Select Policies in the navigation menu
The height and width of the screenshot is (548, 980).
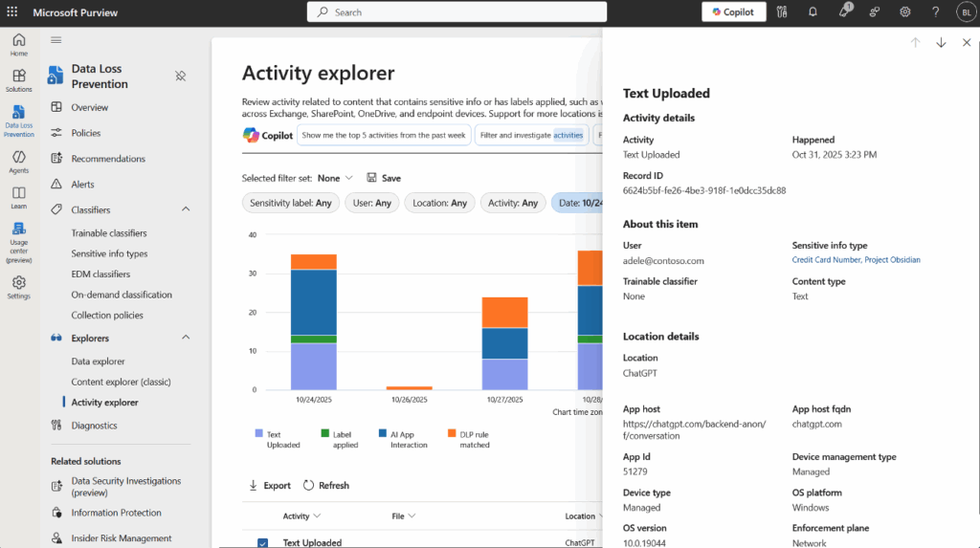(85, 133)
